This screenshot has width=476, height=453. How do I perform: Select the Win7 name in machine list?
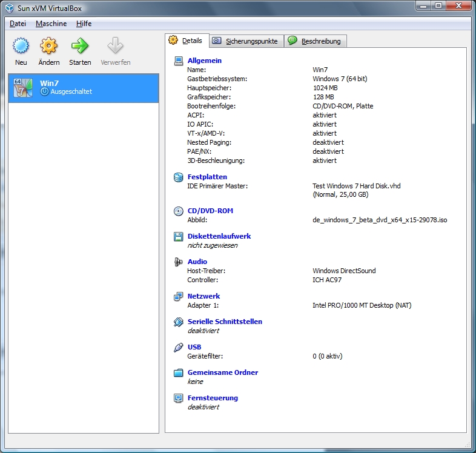coord(49,83)
